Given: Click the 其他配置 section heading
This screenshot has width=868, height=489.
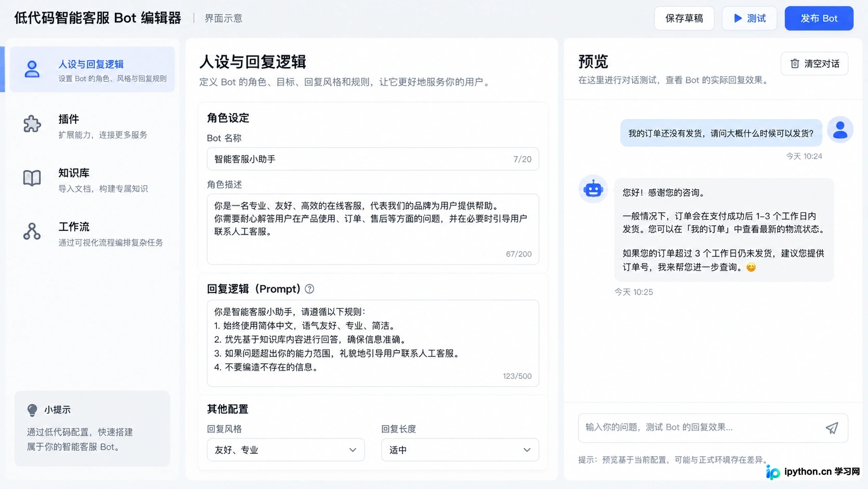Looking at the screenshot, I should click(227, 409).
